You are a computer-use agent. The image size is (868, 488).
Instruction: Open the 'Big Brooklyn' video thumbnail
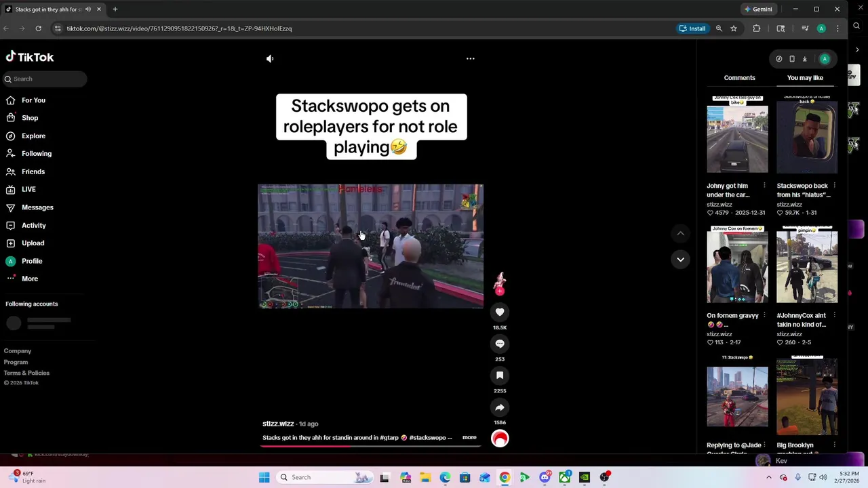click(807, 395)
